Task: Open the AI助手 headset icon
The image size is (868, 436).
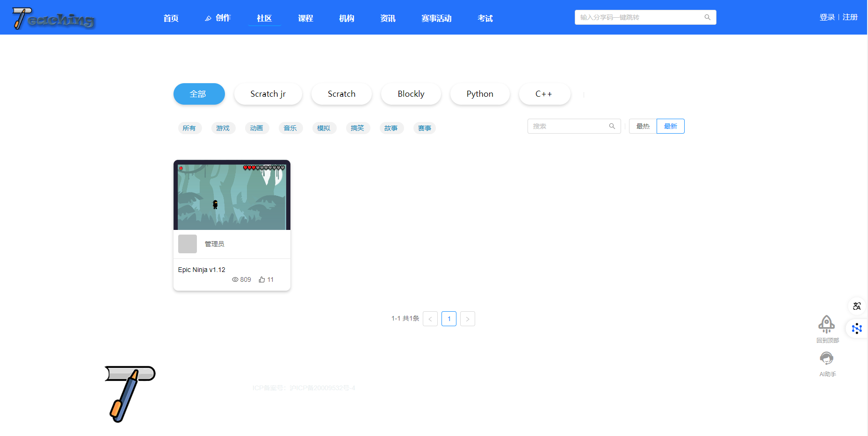Action: (826, 358)
